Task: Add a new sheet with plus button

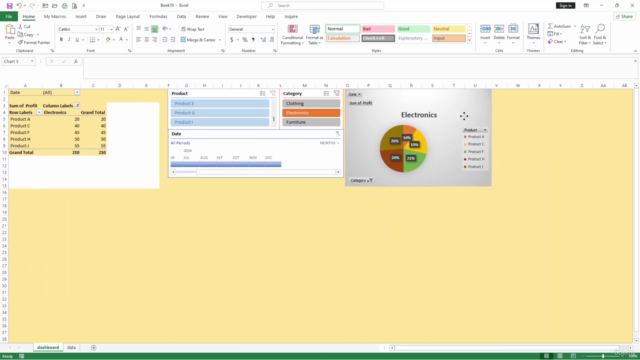Action: coord(93,347)
